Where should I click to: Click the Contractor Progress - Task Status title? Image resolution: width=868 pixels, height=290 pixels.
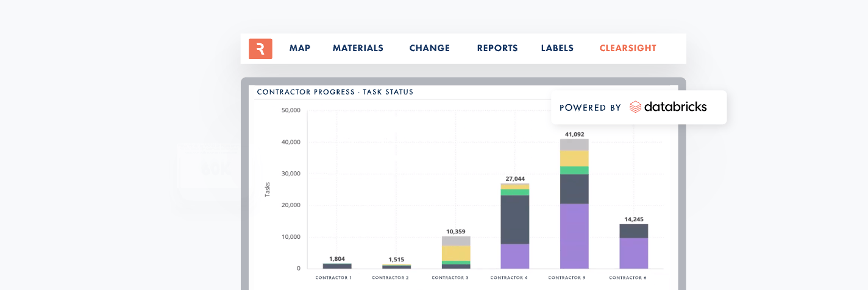tap(335, 92)
